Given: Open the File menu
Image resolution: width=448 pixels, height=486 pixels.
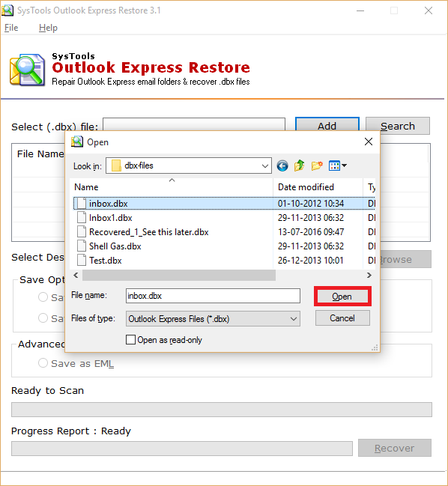Looking at the screenshot, I should [x=11, y=28].
